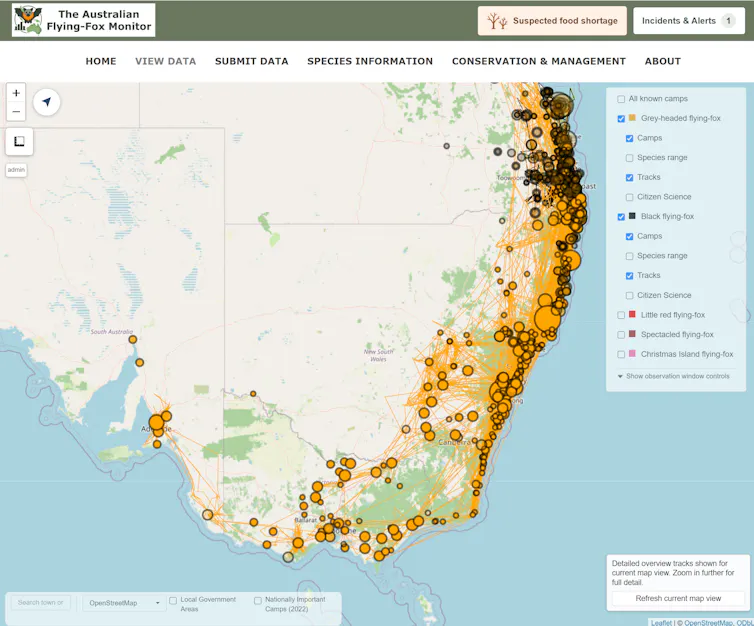Open the SUBMIT DATA menu item
This screenshot has width=754, height=626.
pyautogui.click(x=251, y=61)
